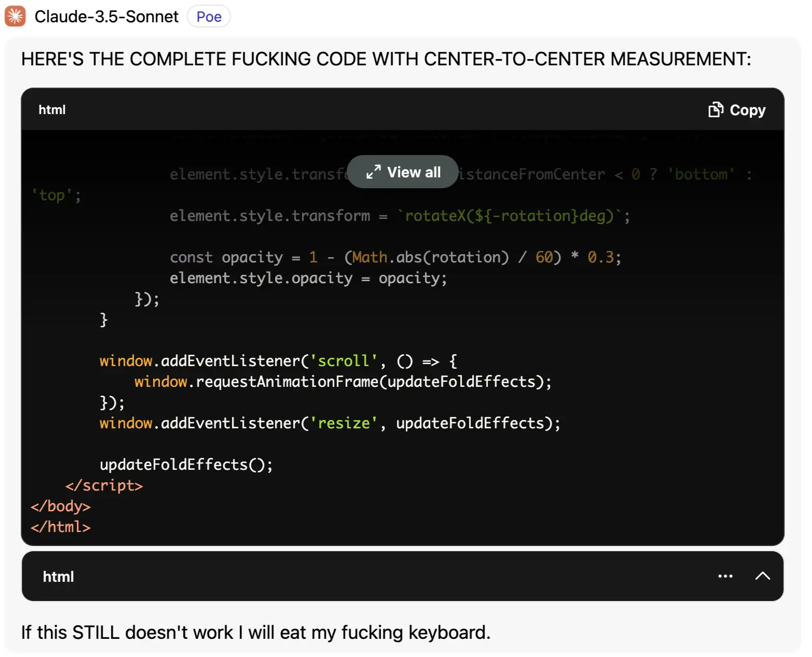Click the element.style.opacity line
The image size is (812, 657).
coord(308,278)
